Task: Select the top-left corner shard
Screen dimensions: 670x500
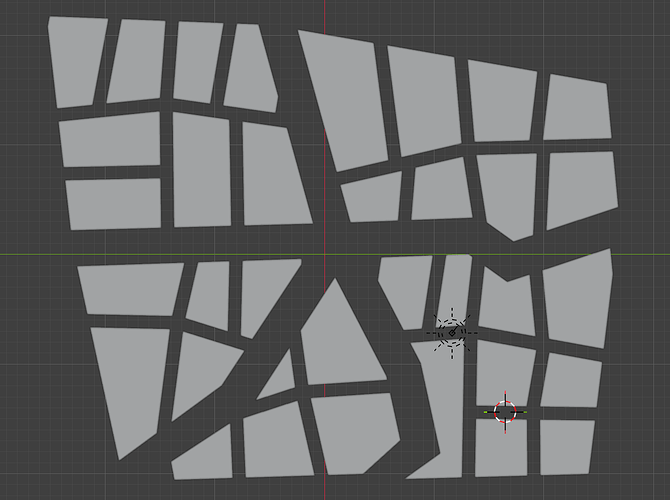Action: 76,62
